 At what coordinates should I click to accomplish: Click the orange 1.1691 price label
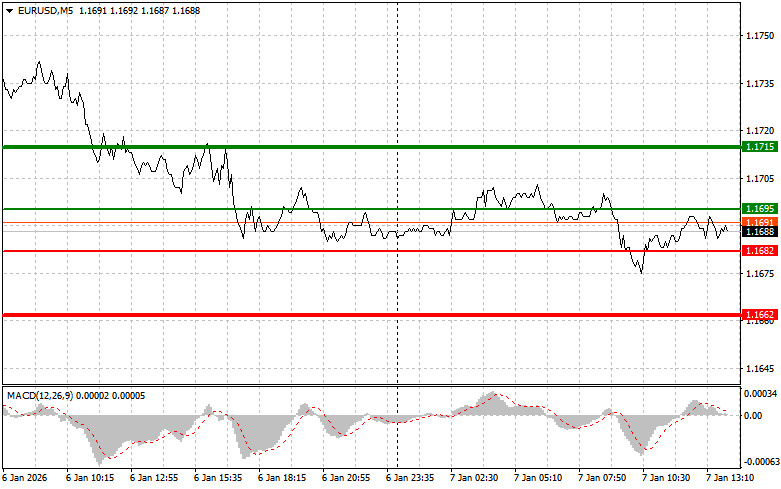(760, 222)
